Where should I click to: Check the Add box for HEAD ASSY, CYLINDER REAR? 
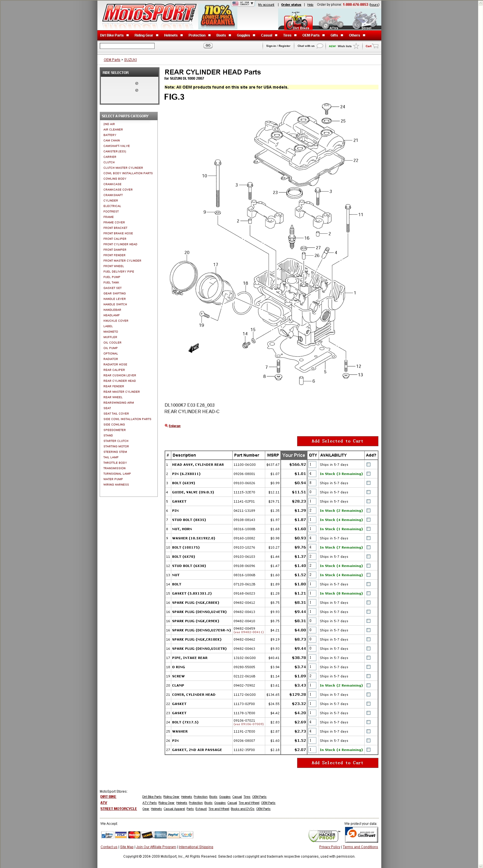[368, 465]
